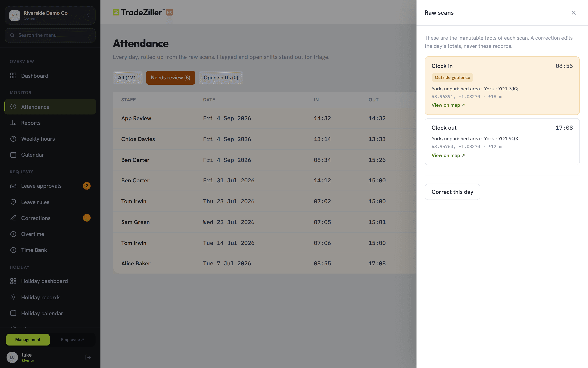This screenshot has height=368, width=588.
Task: Click the Holiday dashboard grid icon
Action: point(13,281)
